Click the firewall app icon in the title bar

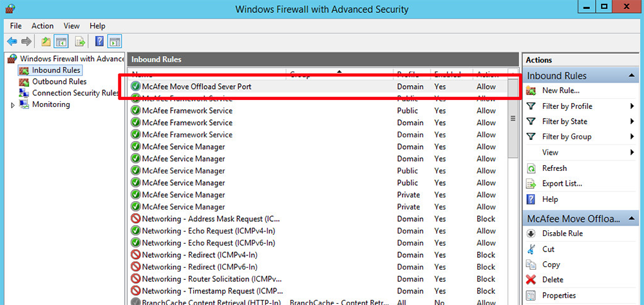(11, 8)
